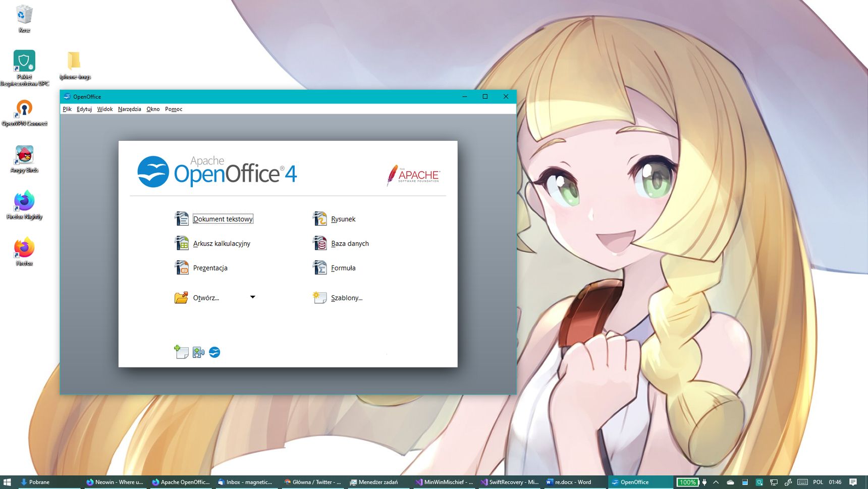Show hidden system tray icons chevron
Viewport: 868px width, 489px height.
pos(716,482)
